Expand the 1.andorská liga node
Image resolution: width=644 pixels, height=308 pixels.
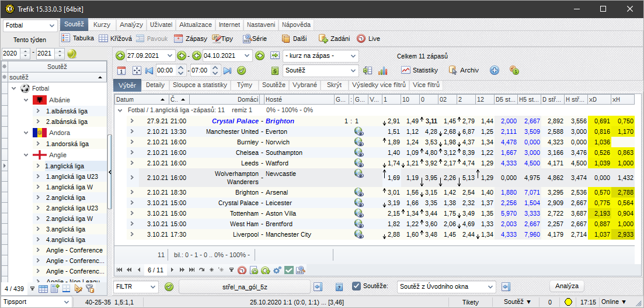pyautogui.click(x=38, y=144)
